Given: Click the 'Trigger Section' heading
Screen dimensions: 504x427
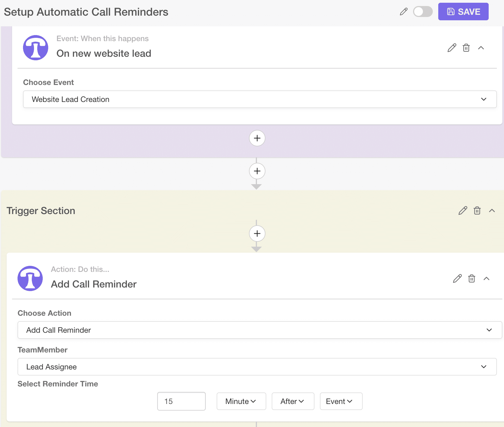Looking at the screenshot, I should tap(41, 211).
